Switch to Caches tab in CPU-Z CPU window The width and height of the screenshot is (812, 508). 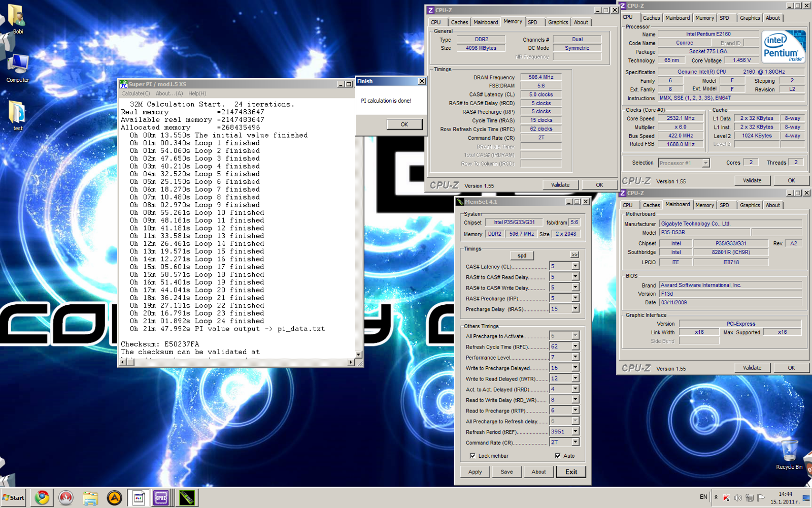point(651,18)
